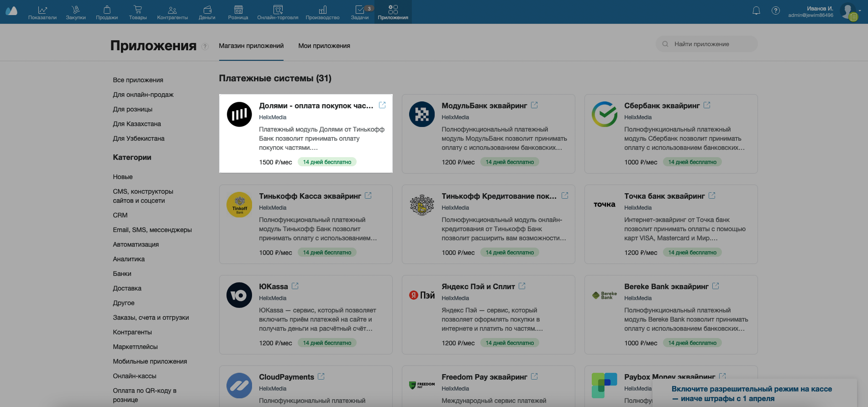Open Email, SMS, мессенджеры category
The image size is (868, 407).
click(x=153, y=230)
